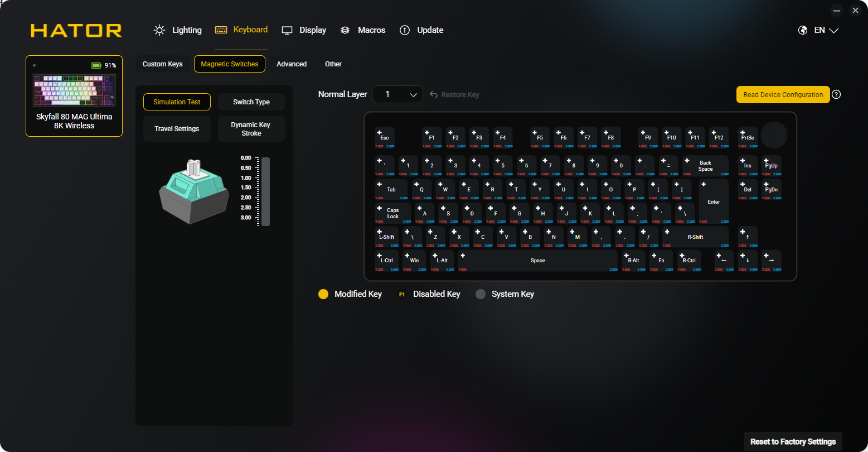Select the L-Alt key
868x452 pixels.
(442, 261)
